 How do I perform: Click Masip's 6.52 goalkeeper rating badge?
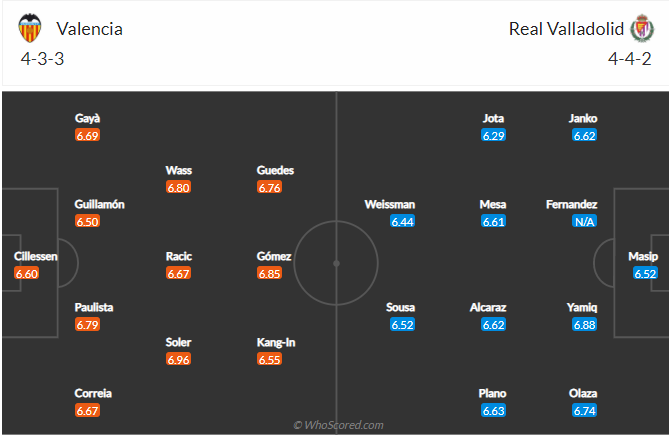point(645,273)
